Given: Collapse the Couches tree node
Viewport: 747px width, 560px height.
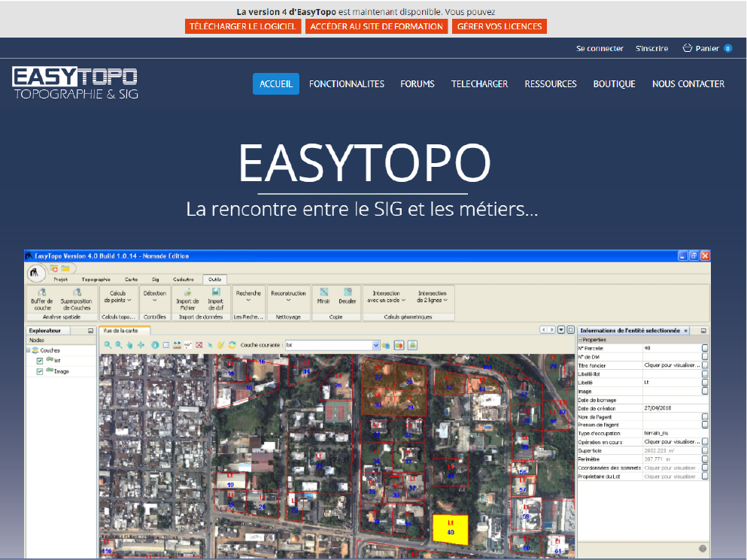Looking at the screenshot, I should coord(28,350).
